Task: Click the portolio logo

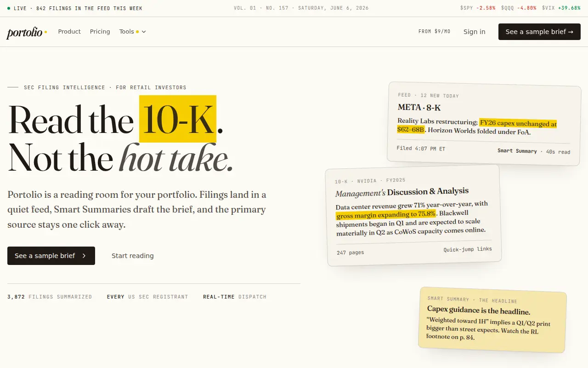Action: point(27,32)
